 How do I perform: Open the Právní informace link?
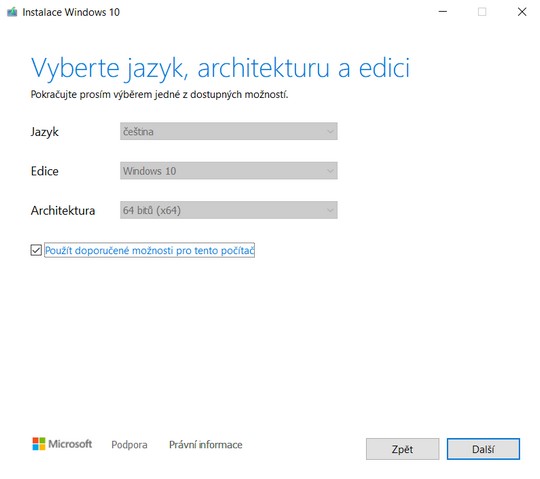(206, 445)
